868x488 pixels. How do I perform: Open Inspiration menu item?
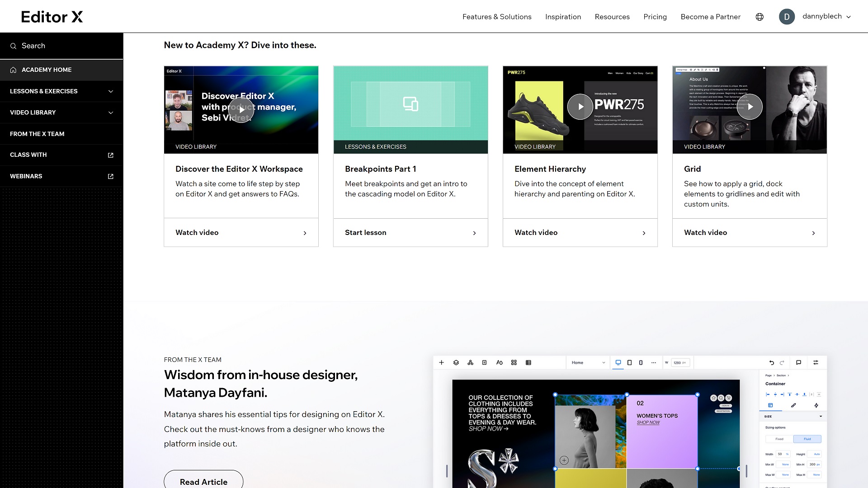tap(563, 16)
